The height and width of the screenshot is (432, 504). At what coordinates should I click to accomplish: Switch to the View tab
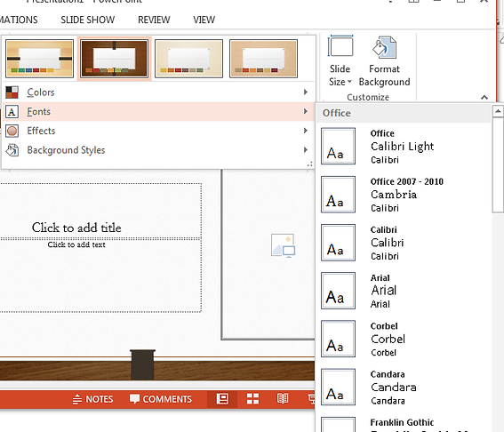(204, 20)
